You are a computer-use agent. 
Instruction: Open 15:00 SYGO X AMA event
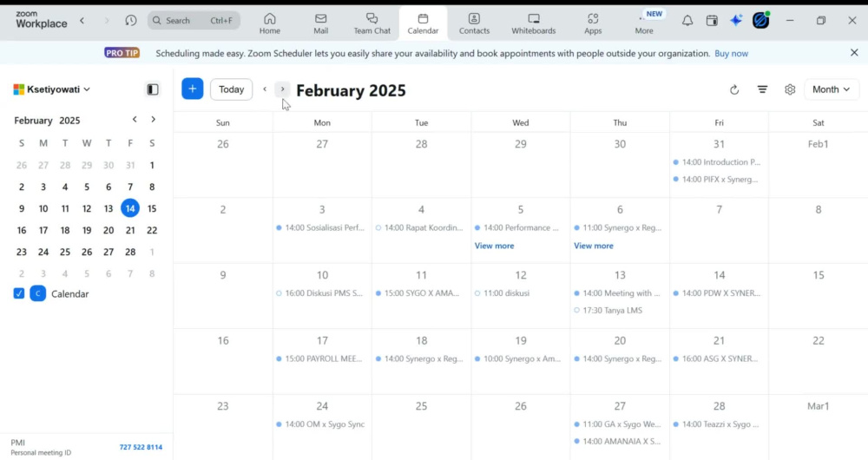pos(420,293)
